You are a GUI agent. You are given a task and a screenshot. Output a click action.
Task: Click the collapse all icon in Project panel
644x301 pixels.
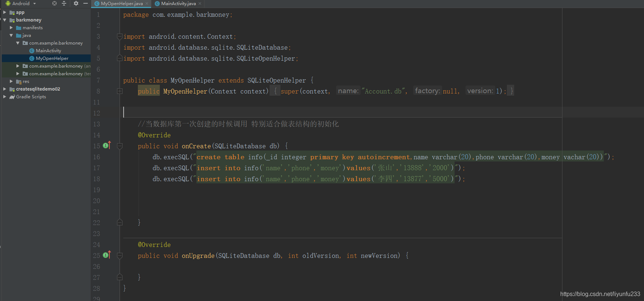(64, 3)
